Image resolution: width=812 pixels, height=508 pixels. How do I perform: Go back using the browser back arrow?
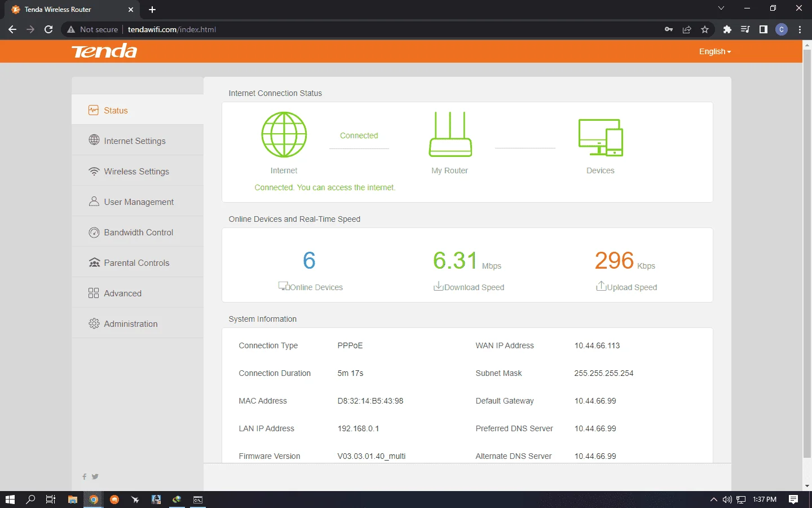pos(12,29)
